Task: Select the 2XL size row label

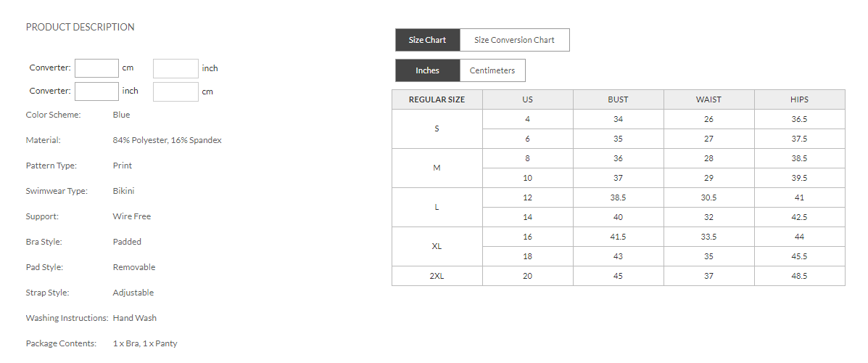Action: tap(437, 276)
